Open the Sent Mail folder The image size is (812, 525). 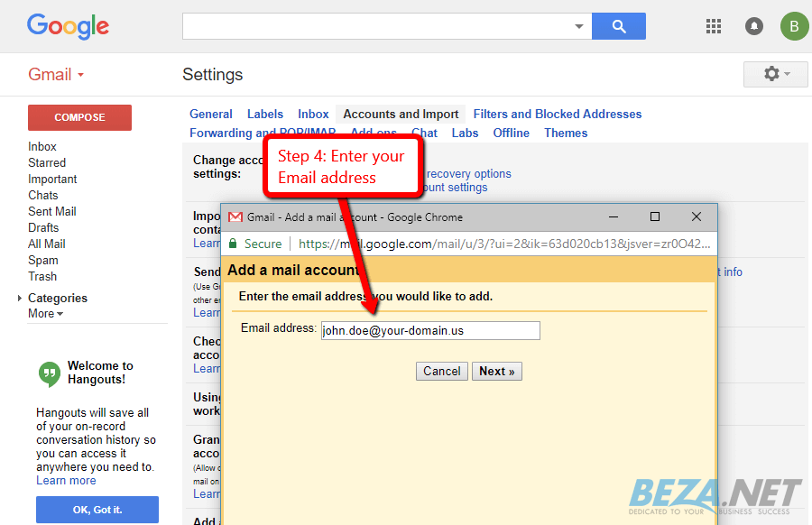coord(52,211)
